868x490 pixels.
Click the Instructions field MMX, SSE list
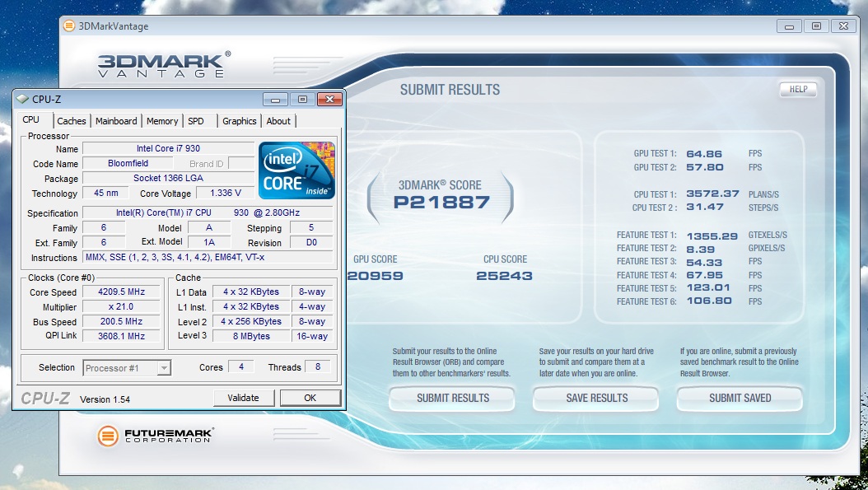[x=208, y=258]
